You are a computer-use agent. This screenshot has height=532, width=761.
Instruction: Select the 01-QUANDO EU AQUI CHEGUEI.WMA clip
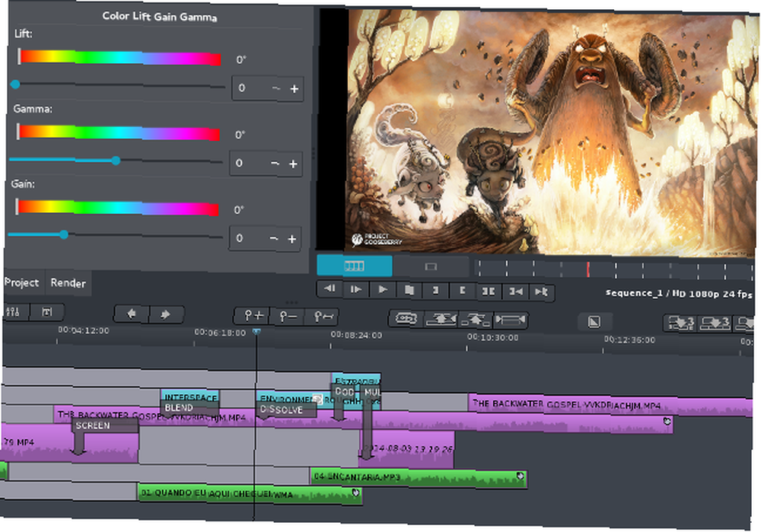(x=250, y=494)
